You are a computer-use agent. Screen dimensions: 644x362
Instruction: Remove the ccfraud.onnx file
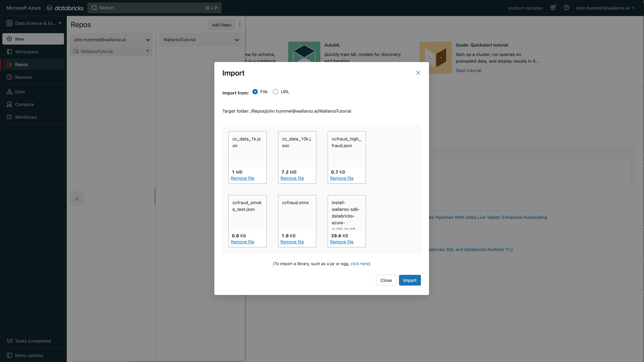[292, 242]
